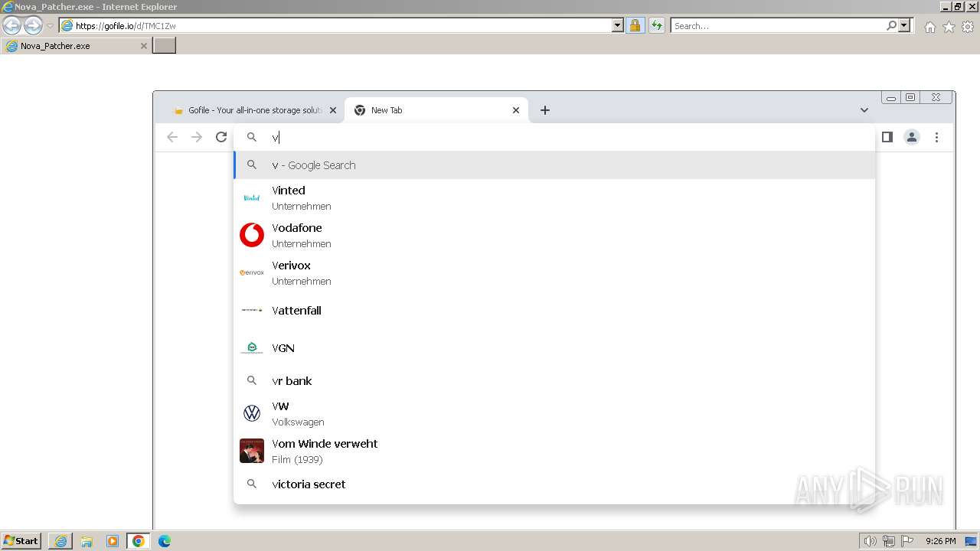Select 'v - Google Search' suggestion

pyautogui.click(x=554, y=165)
